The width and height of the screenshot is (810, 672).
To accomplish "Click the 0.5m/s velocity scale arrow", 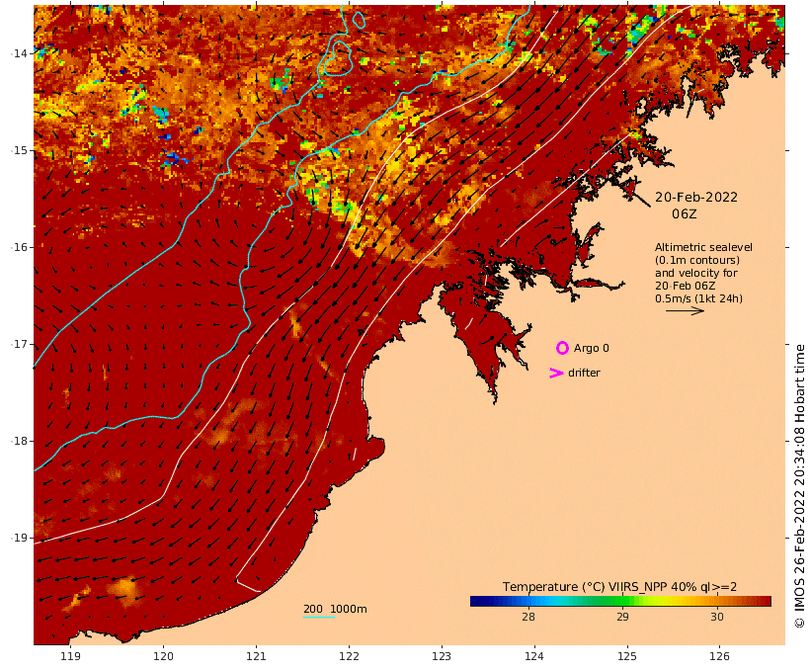I will [x=685, y=310].
